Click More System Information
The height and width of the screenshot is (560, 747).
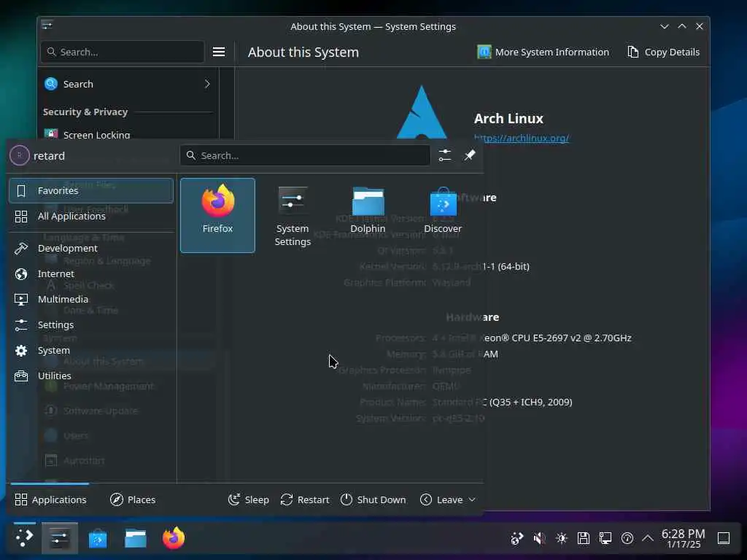(543, 52)
